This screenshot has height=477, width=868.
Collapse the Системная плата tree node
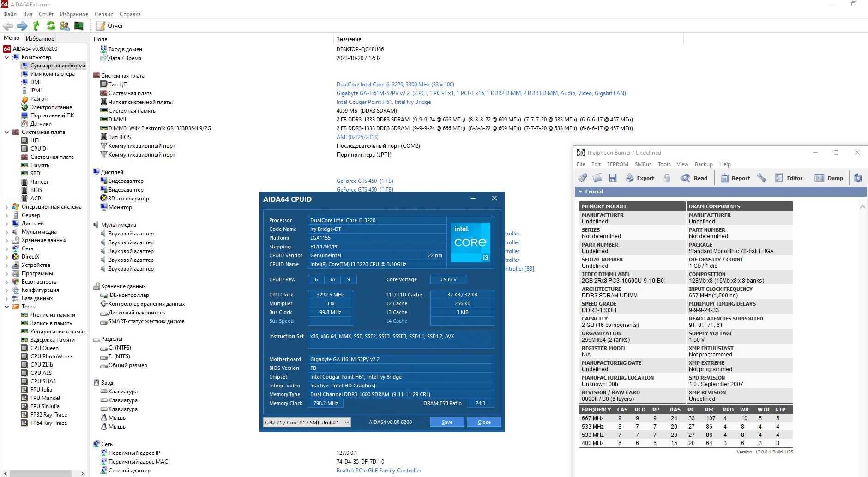pyautogui.click(x=6, y=132)
